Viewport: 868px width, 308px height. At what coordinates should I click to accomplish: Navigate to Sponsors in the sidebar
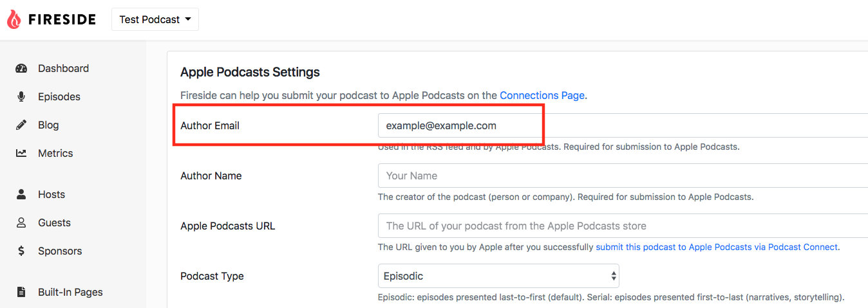click(60, 251)
